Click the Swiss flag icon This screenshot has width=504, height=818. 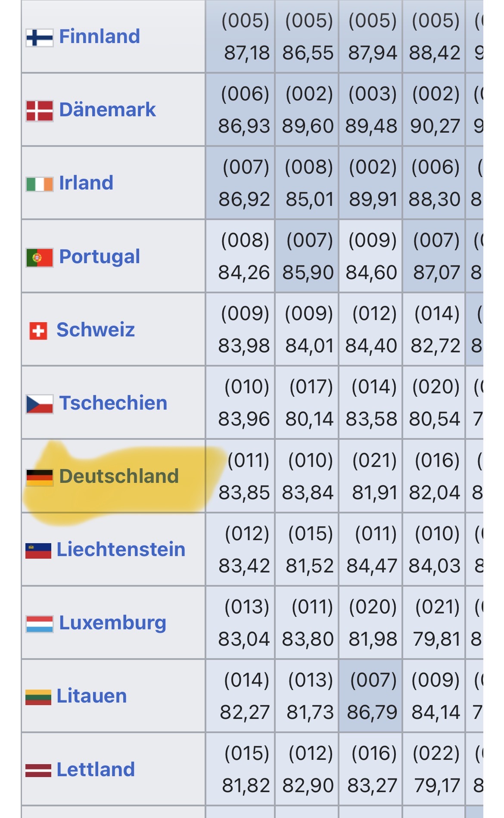[38, 331]
